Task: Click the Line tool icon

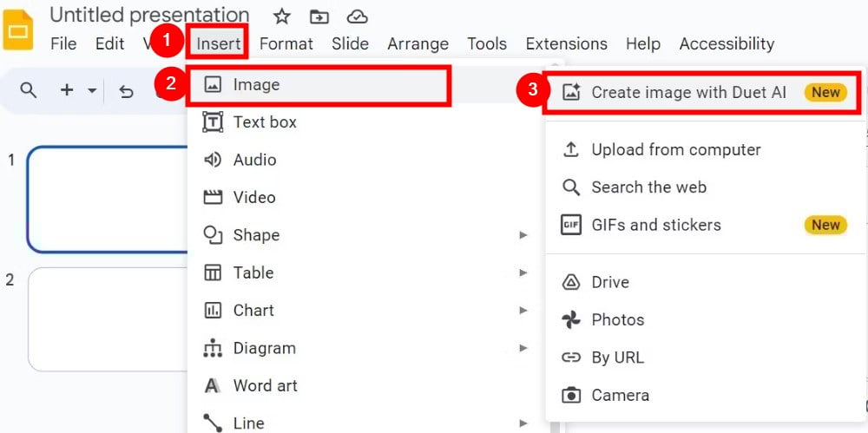Action: (x=214, y=423)
